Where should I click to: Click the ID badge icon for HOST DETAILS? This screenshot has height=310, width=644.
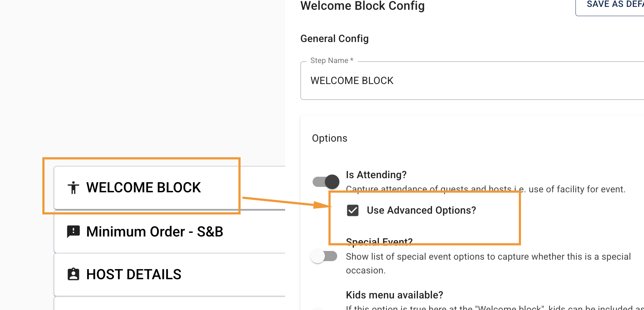point(73,274)
